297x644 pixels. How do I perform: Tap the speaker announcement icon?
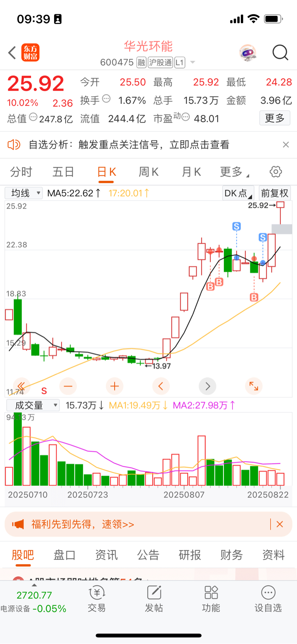pos(14,145)
